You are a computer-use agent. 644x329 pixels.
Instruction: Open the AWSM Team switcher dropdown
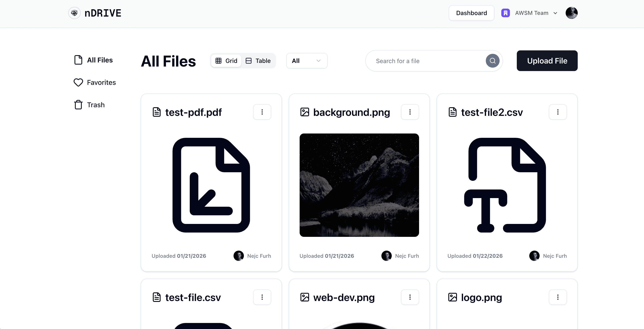[x=529, y=13]
